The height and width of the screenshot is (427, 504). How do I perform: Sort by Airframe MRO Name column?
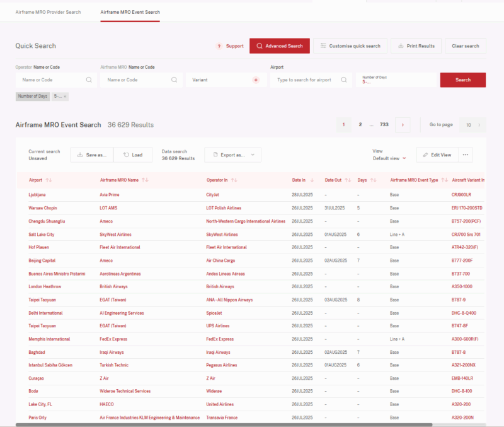click(x=145, y=180)
